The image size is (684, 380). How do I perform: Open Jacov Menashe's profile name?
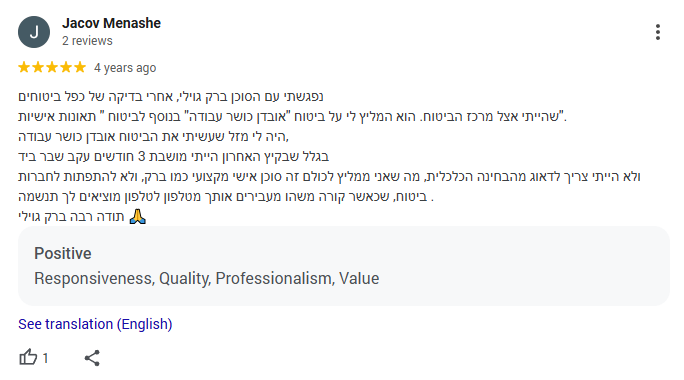pos(111,23)
